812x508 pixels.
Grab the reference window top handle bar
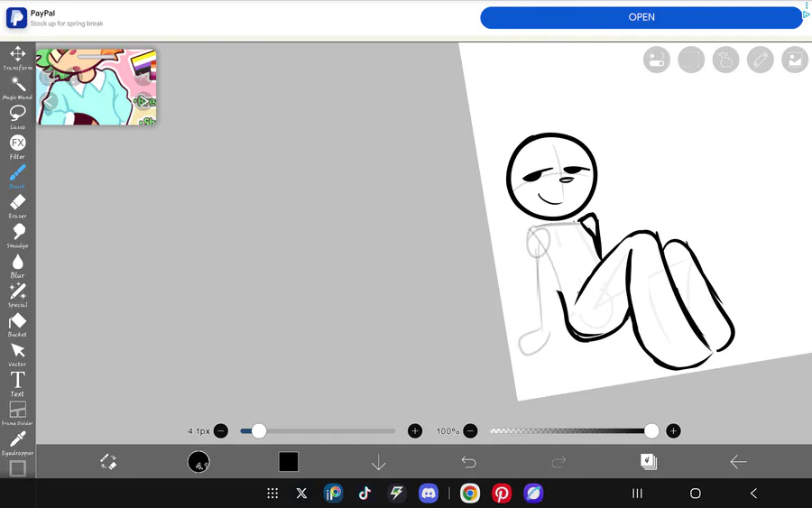(97, 57)
